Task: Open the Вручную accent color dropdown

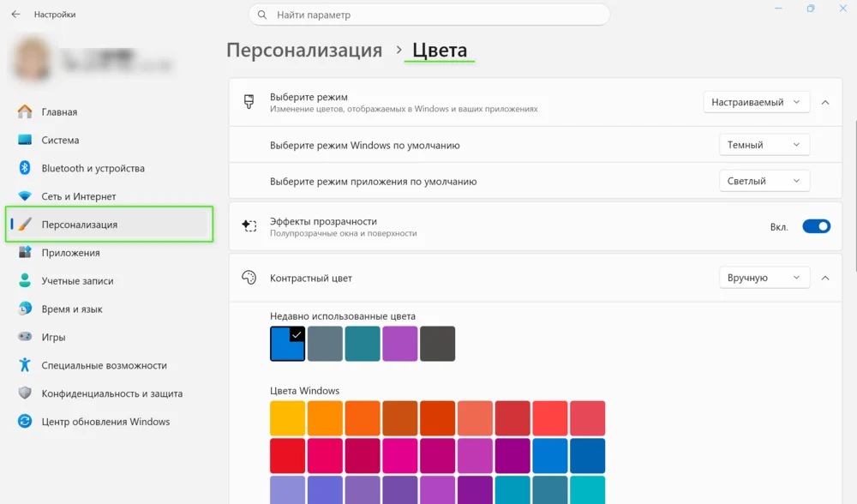Action: tap(764, 278)
